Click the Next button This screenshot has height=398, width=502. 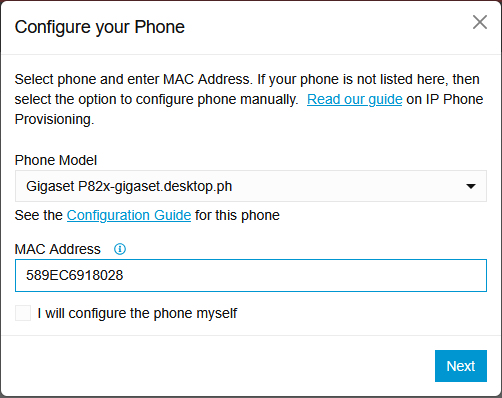click(461, 366)
